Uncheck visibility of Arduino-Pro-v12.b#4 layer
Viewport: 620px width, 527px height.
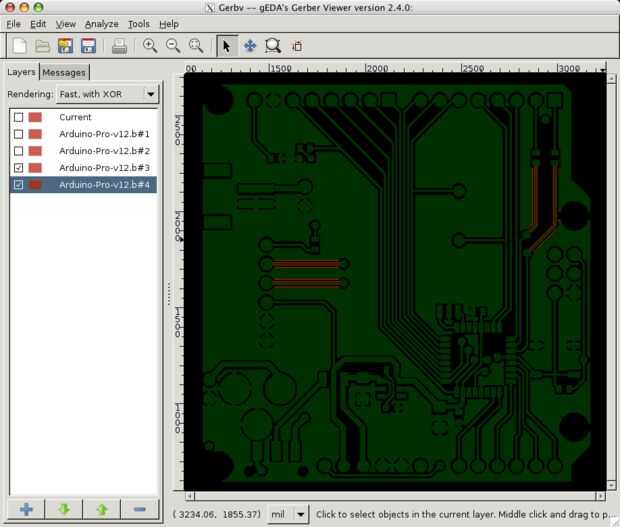19,185
